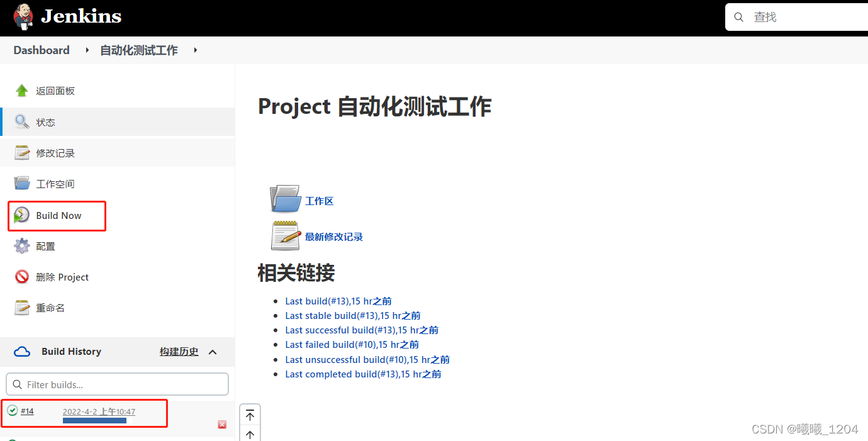This screenshot has width=868, height=441.
Task: Open 自动化测试工作 from the breadcrumb
Action: coord(138,50)
